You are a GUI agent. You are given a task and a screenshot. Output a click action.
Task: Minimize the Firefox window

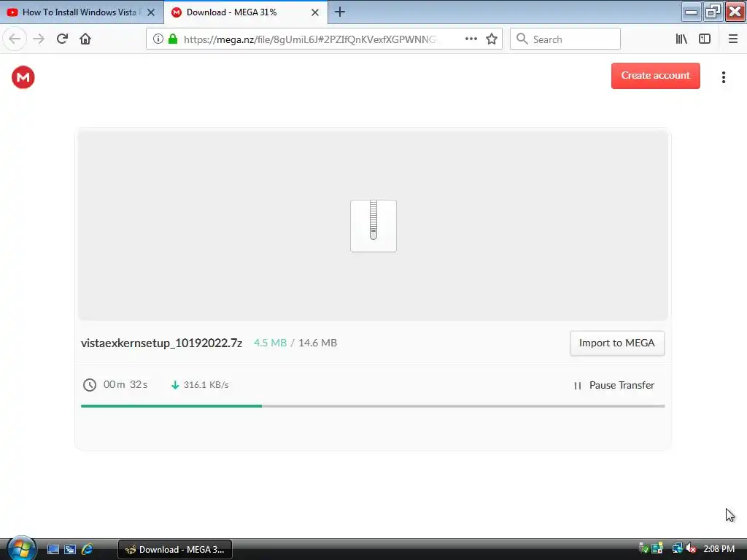tap(692, 12)
